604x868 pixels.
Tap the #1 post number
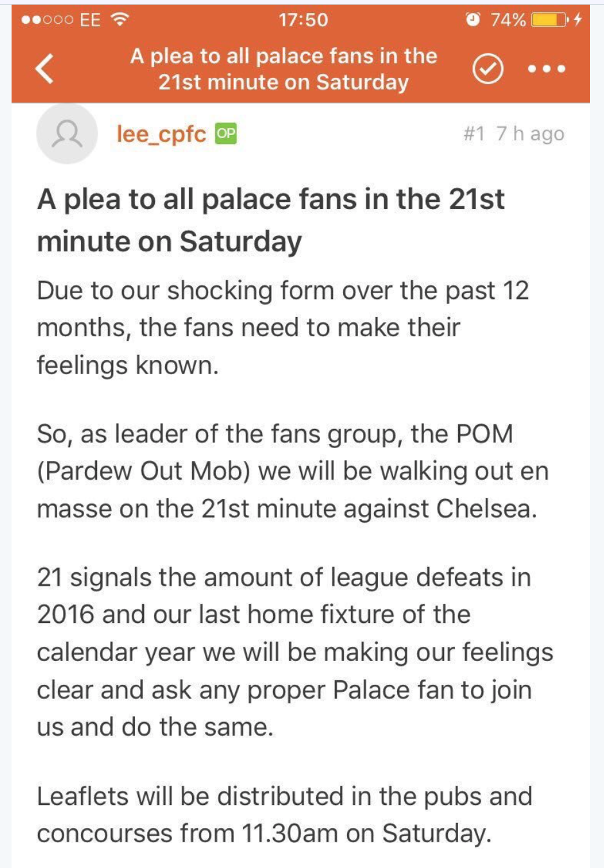tap(474, 134)
